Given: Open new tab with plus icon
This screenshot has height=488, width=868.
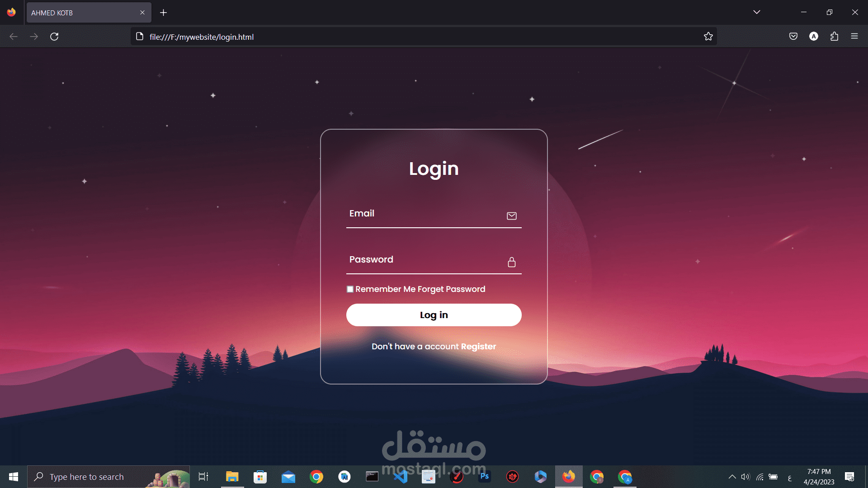Looking at the screenshot, I should click(163, 11).
